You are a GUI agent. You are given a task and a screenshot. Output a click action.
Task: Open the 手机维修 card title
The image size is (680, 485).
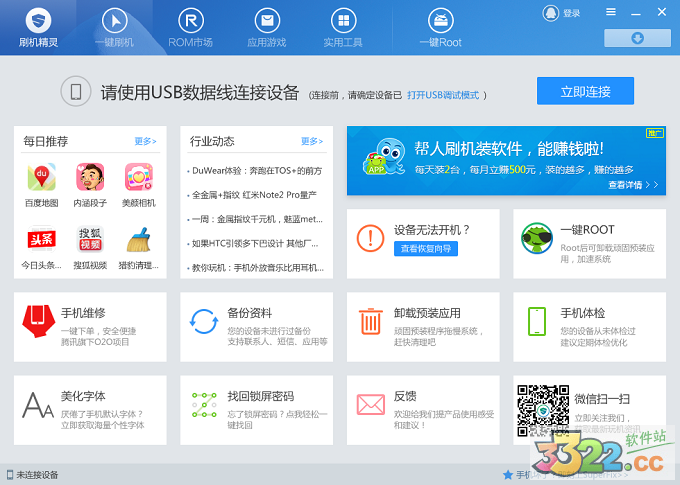[x=83, y=313]
